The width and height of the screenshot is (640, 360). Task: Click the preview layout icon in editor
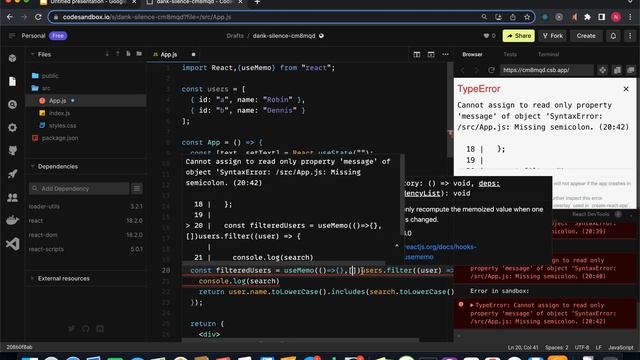click(x=431, y=54)
